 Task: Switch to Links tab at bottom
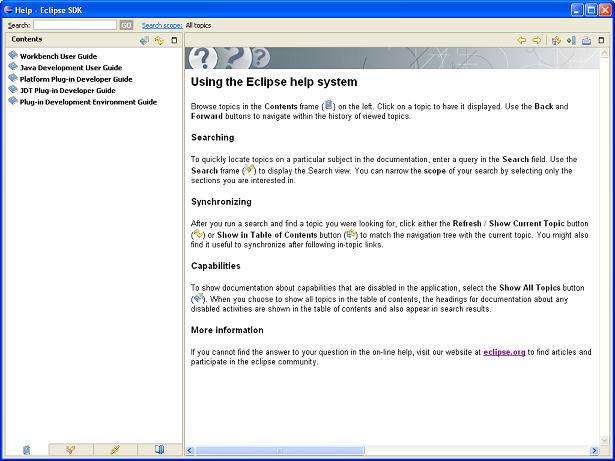coord(115,450)
